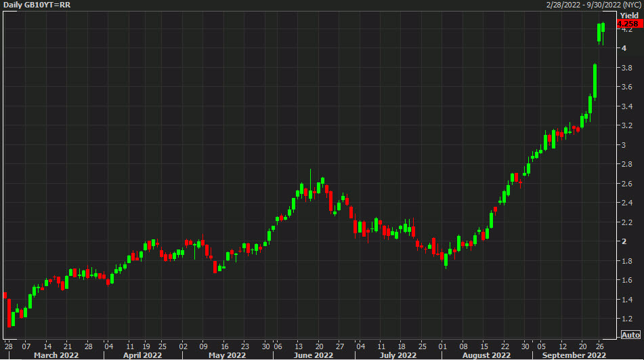Click the chart title Daily GB10YT=RR
Viewport: 644px width, 360px height.
coord(37,5)
